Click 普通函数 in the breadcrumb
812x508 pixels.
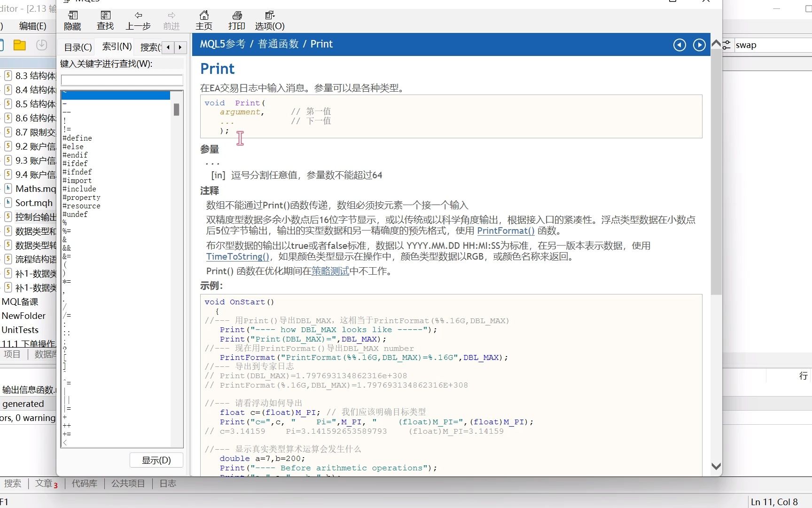[278, 44]
